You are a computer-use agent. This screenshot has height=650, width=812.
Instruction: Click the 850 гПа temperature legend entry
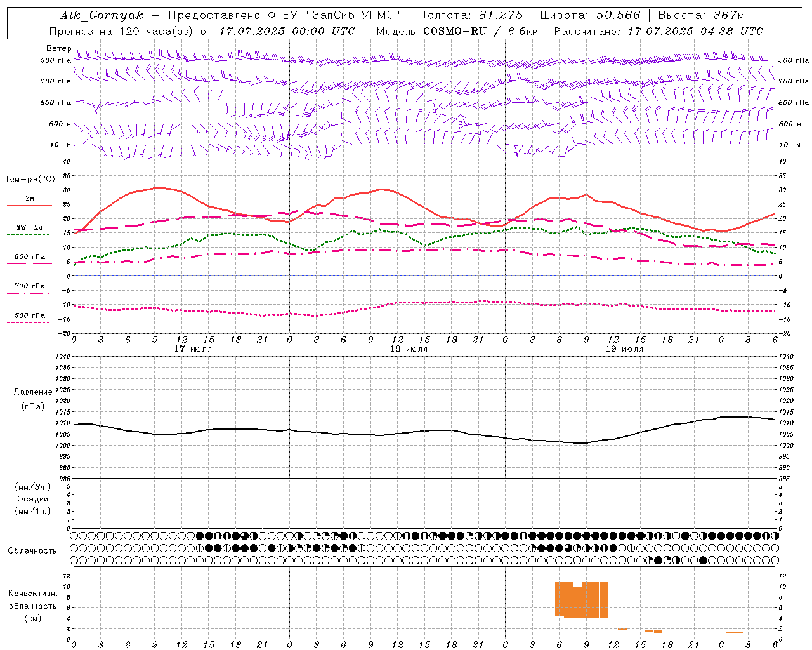[x=30, y=257]
